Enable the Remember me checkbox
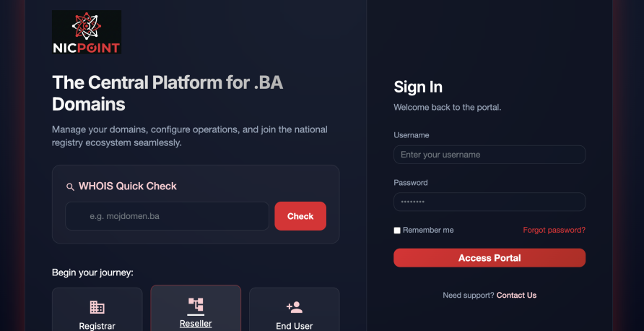The width and height of the screenshot is (644, 331). click(397, 231)
